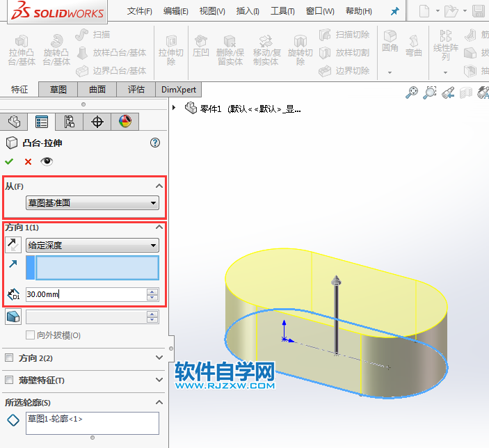The image size is (489, 448).
Task: Check the Draft outward (向外拔模) checkbox
Action: point(30,335)
